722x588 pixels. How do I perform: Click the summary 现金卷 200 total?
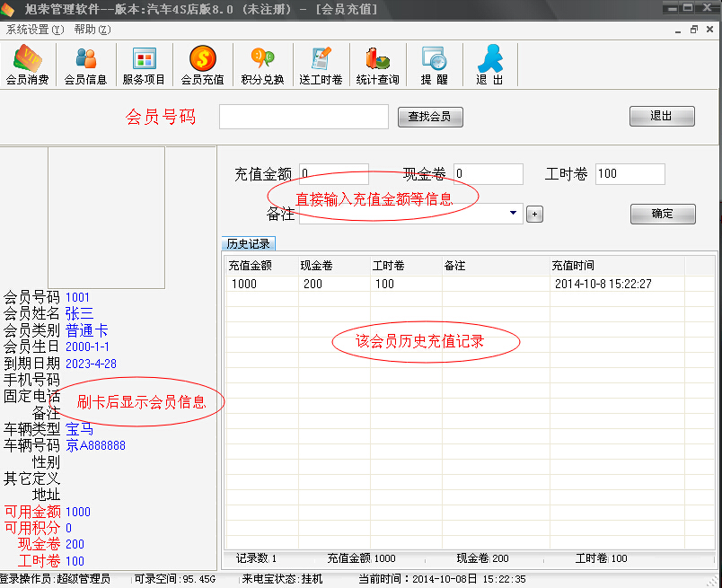point(482,558)
